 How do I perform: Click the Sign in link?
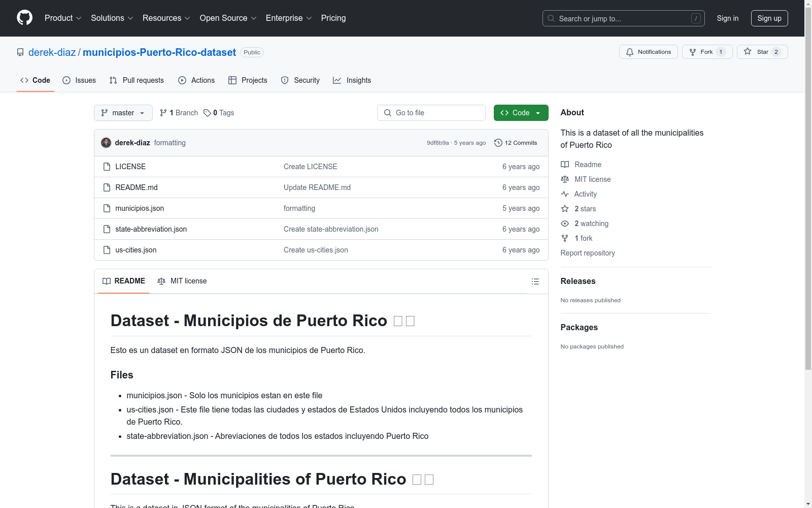[x=728, y=18]
